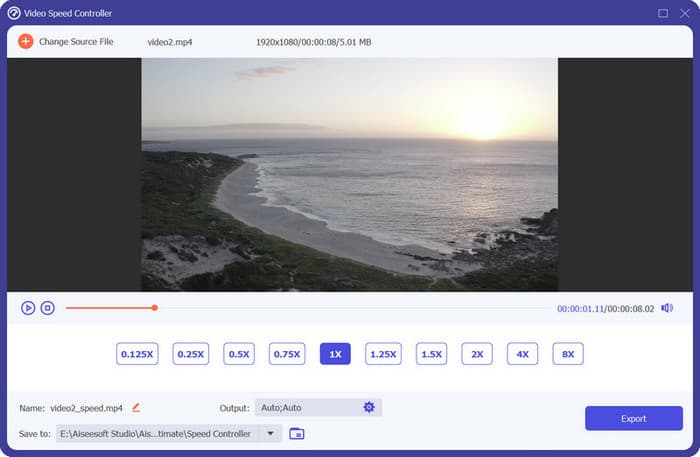Click the video2.mp4 file name
The width and height of the screenshot is (700, 457).
click(170, 42)
